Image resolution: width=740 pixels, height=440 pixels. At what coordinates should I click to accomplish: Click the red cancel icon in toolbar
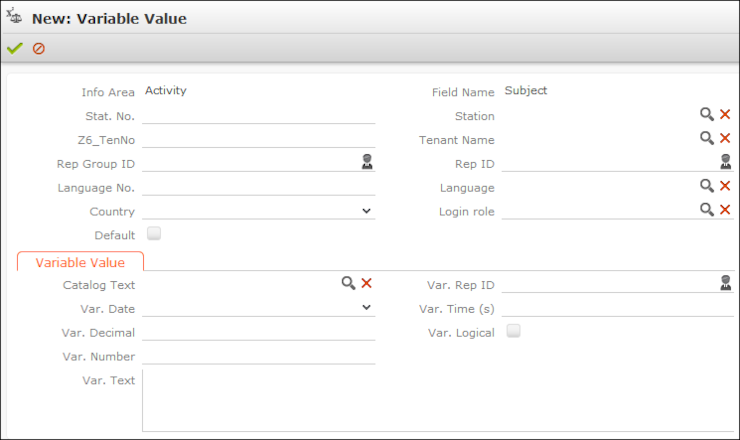click(x=39, y=48)
